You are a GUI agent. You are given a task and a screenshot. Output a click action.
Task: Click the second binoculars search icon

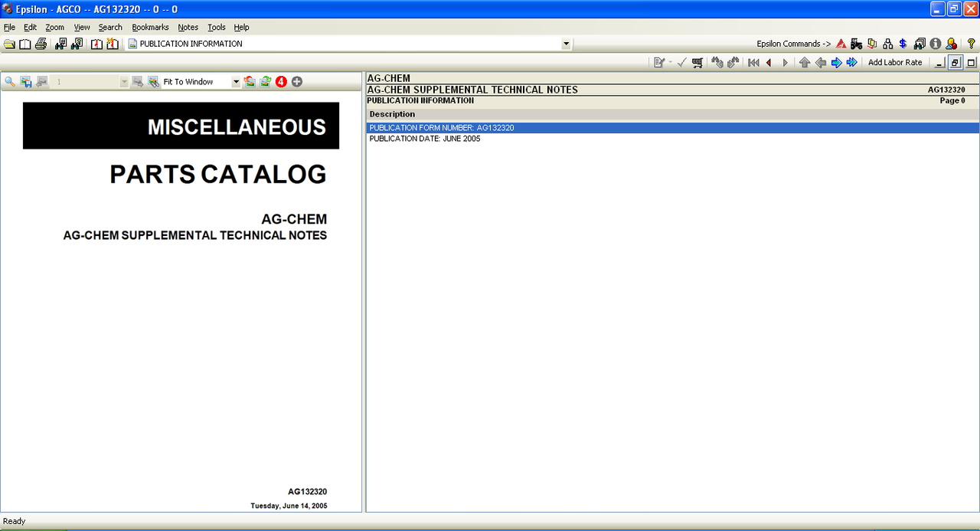click(77, 44)
